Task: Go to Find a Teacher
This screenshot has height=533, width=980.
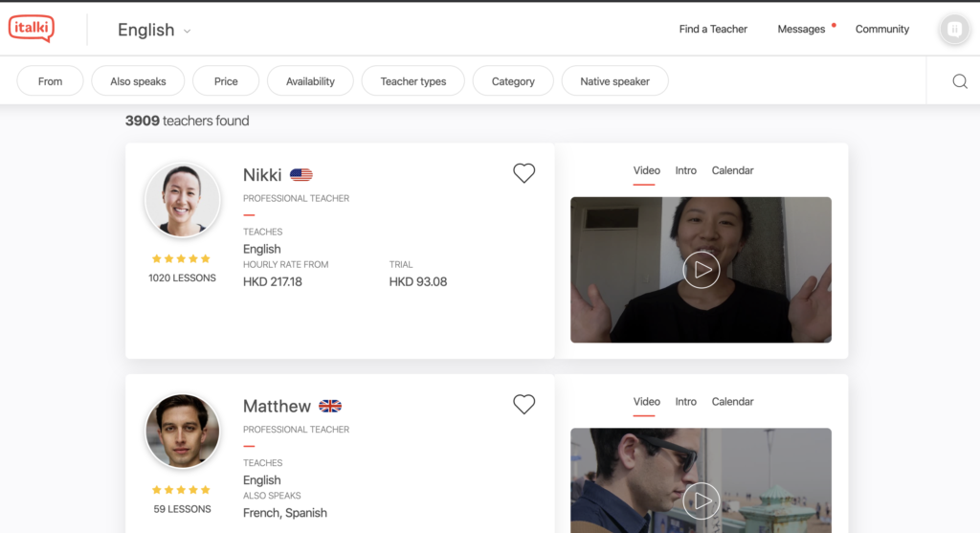Action: tap(713, 29)
